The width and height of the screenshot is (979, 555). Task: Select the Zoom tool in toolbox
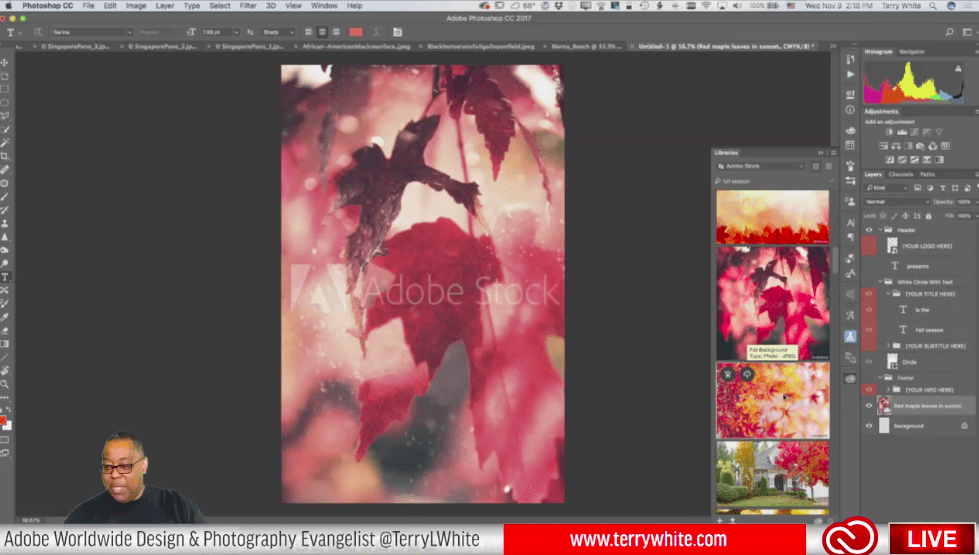4,384
